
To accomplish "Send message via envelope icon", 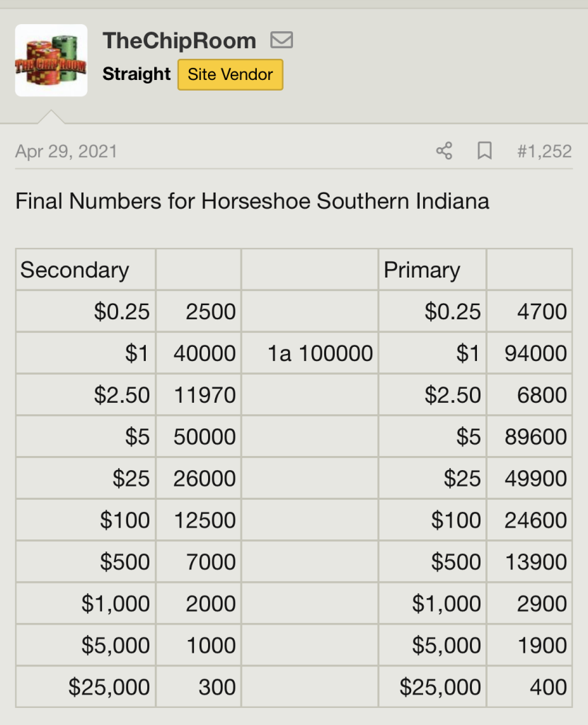I will tap(282, 40).
